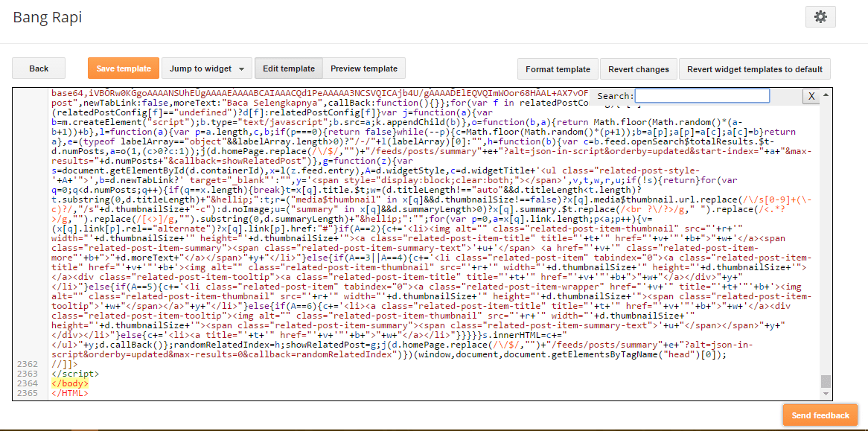Open the Jump to widget dropdown

tap(207, 68)
